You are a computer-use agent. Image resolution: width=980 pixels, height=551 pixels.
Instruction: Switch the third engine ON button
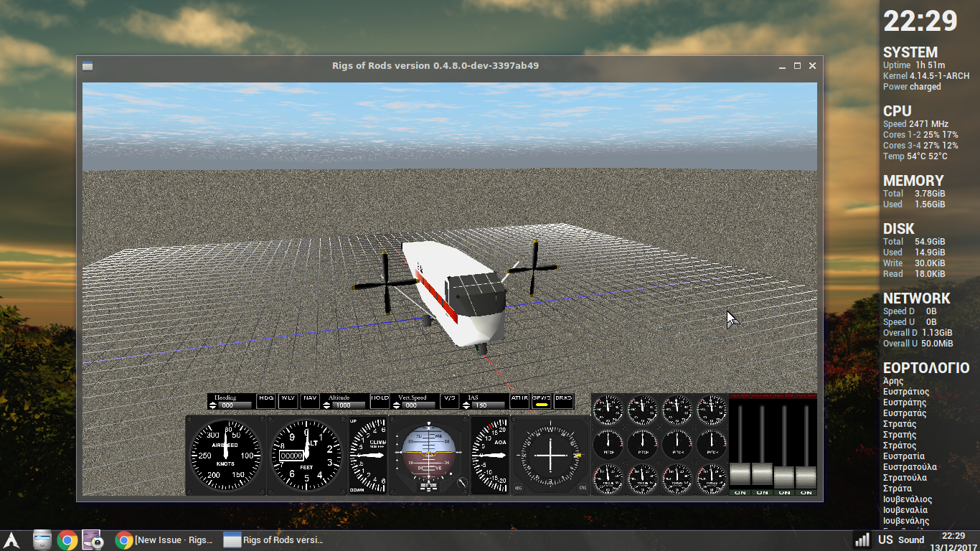[x=784, y=492]
